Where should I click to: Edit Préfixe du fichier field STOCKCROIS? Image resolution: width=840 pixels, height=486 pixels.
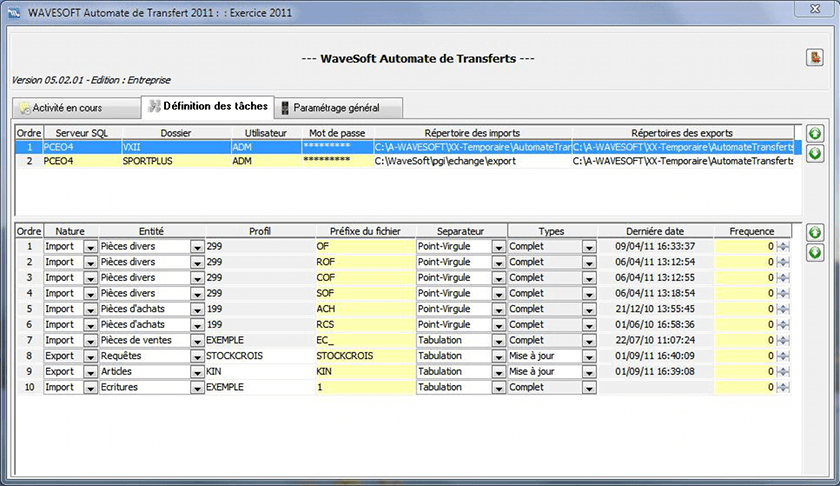365,356
